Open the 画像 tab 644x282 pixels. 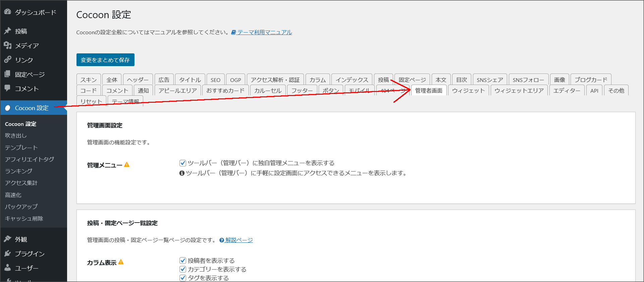pyautogui.click(x=559, y=80)
